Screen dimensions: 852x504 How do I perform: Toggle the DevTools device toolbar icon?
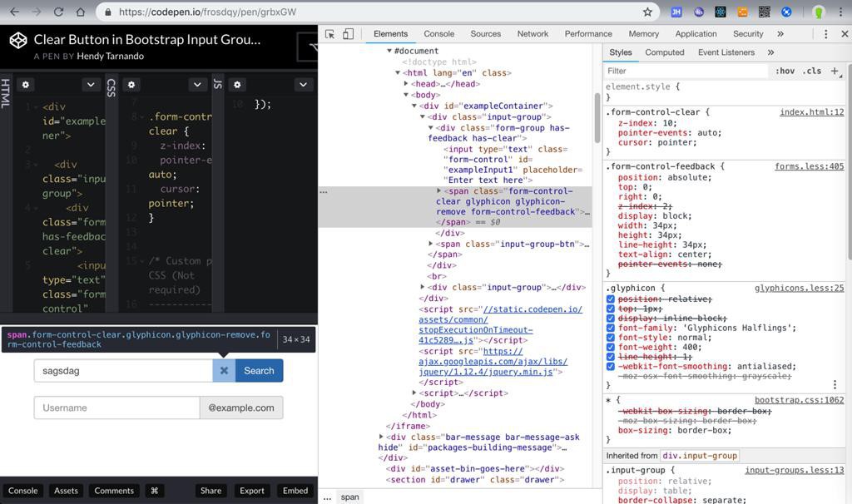348,33
